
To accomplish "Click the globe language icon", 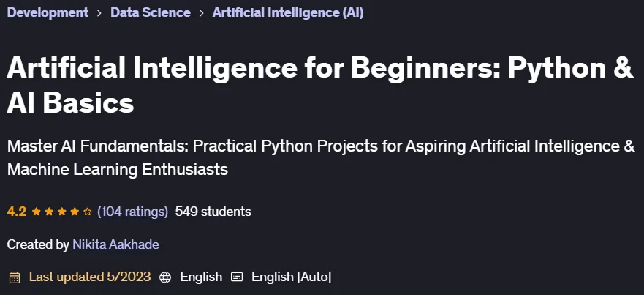I will tap(165, 277).
